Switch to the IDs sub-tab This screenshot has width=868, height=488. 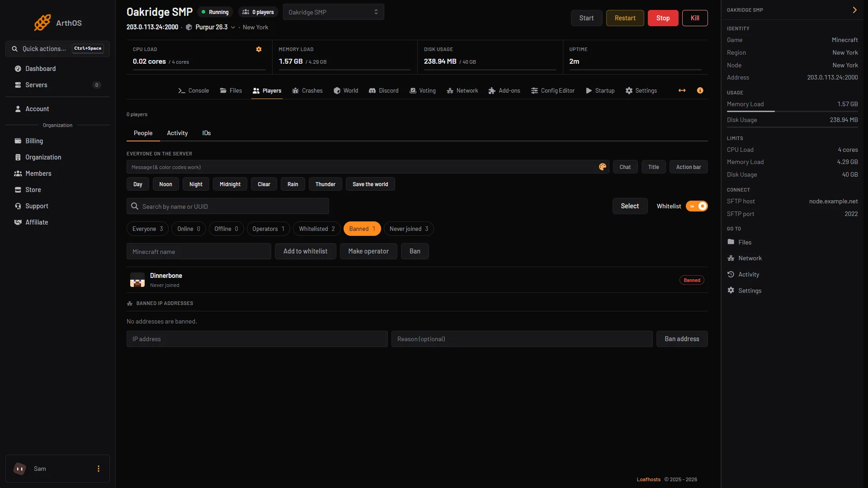[207, 133]
